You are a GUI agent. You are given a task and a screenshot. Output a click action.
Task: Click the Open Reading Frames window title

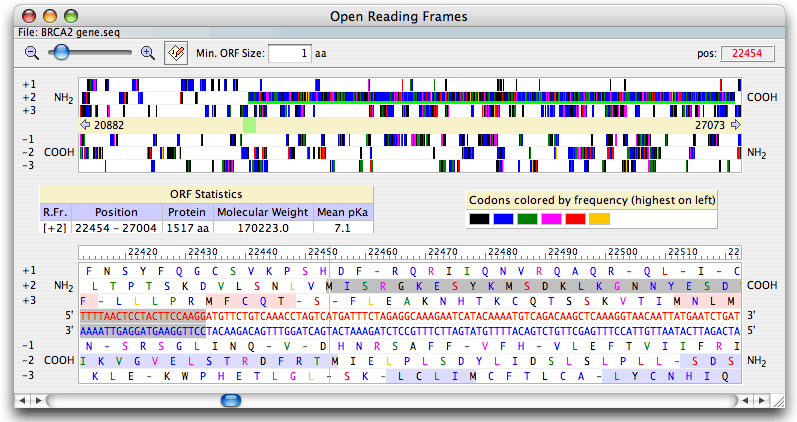[398, 16]
